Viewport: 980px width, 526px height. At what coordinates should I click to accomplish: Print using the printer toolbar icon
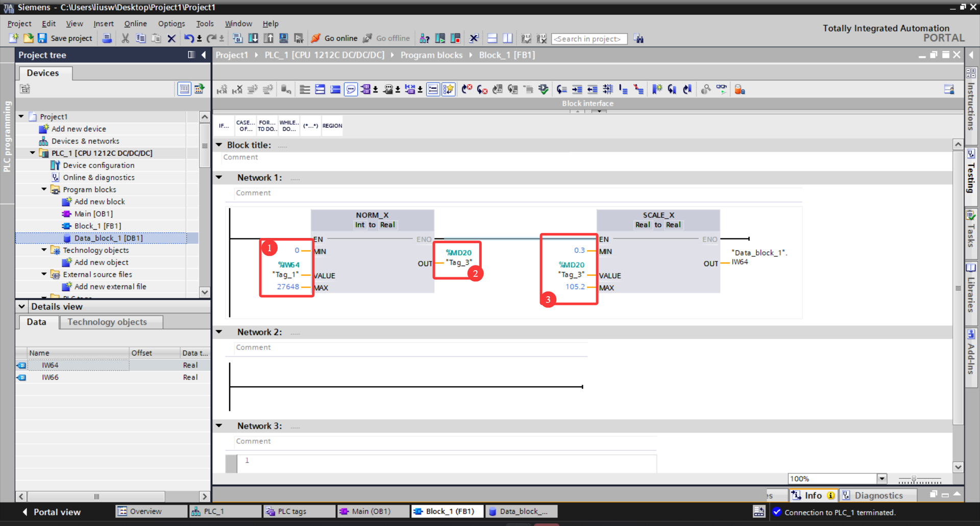pos(107,38)
